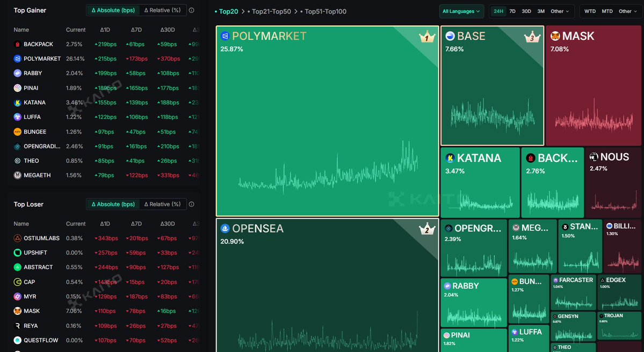Open the STAN... treemap tile
This screenshot has width=644, height=352.
(580, 247)
